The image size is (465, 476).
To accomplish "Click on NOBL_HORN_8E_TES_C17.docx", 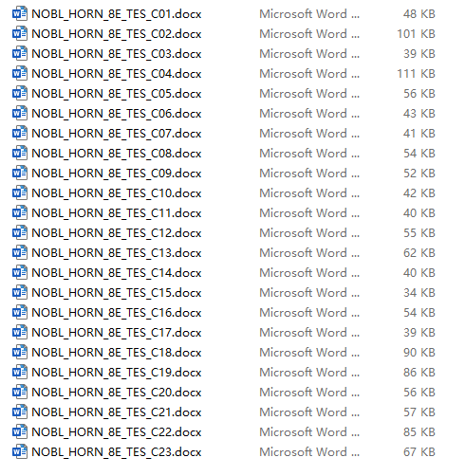I will click(x=117, y=333).
